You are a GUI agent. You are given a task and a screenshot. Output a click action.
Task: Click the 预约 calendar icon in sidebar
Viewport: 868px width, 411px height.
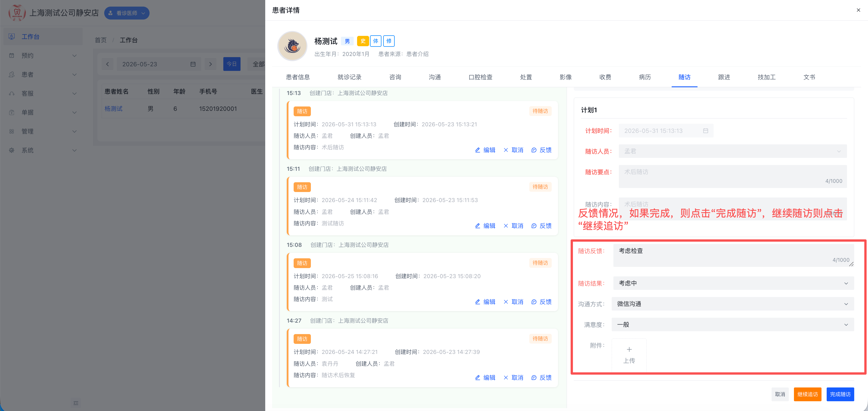click(12, 56)
